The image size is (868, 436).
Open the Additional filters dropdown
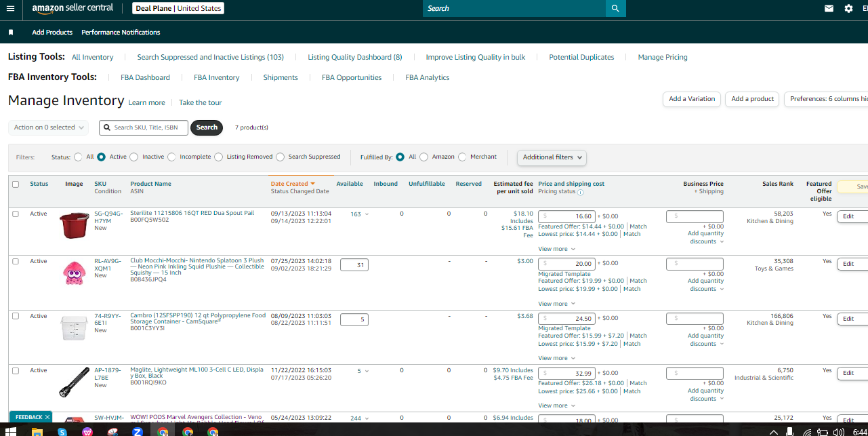(552, 157)
